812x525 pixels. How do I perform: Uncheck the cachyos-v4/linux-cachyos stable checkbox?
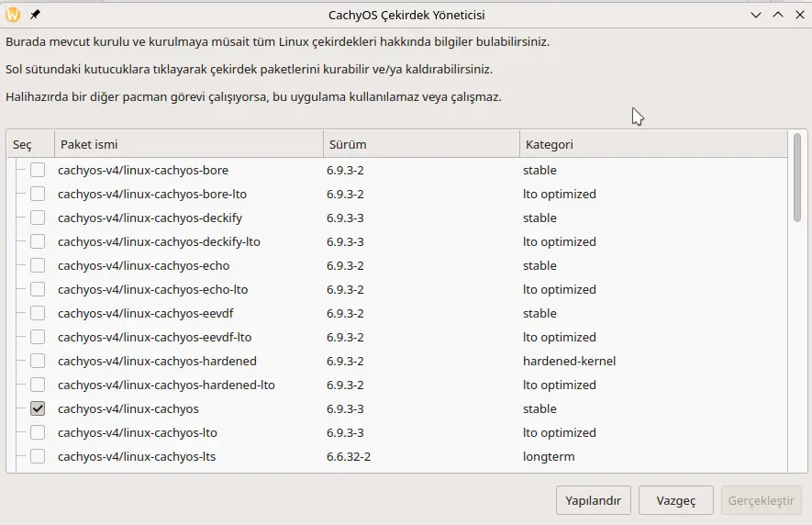[38, 408]
